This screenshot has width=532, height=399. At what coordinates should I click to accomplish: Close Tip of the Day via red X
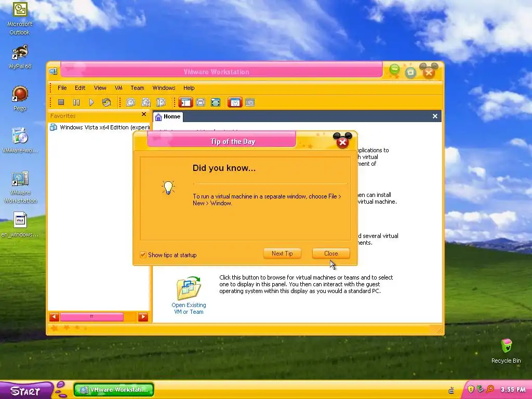pos(343,142)
